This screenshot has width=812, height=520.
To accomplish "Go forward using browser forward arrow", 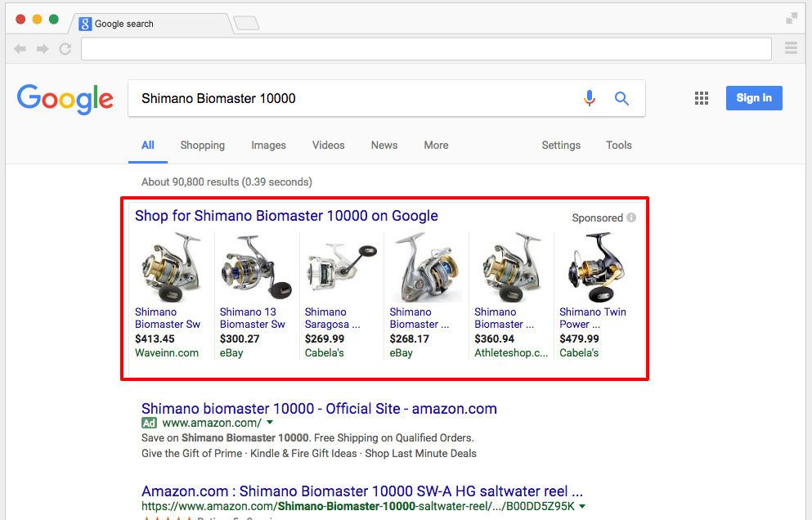I will [x=43, y=49].
